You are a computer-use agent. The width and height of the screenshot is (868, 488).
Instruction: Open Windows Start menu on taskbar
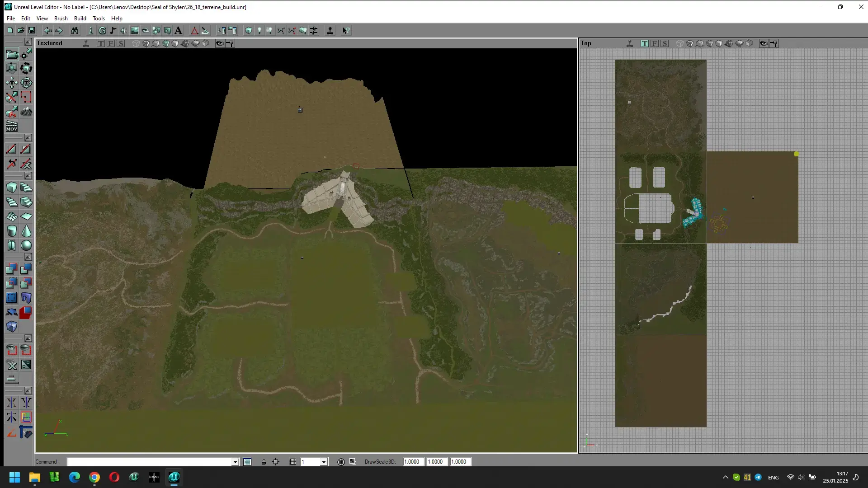pyautogui.click(x=14, y=477)
